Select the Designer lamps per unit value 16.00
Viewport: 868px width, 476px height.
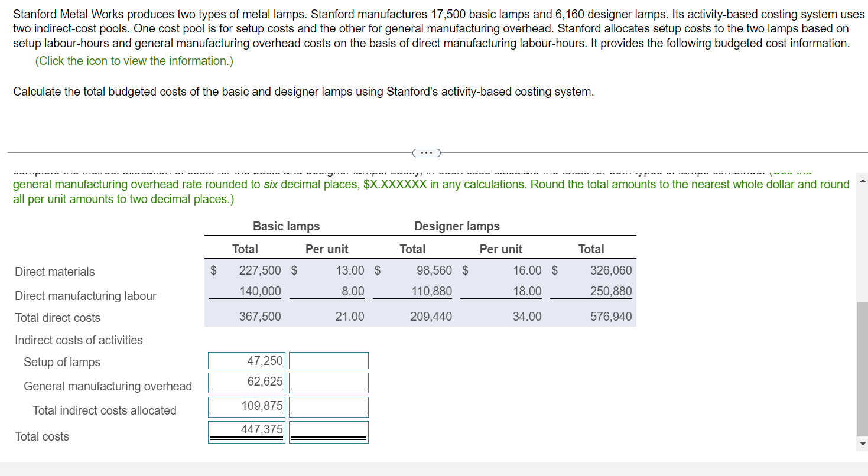click(527, 270)
